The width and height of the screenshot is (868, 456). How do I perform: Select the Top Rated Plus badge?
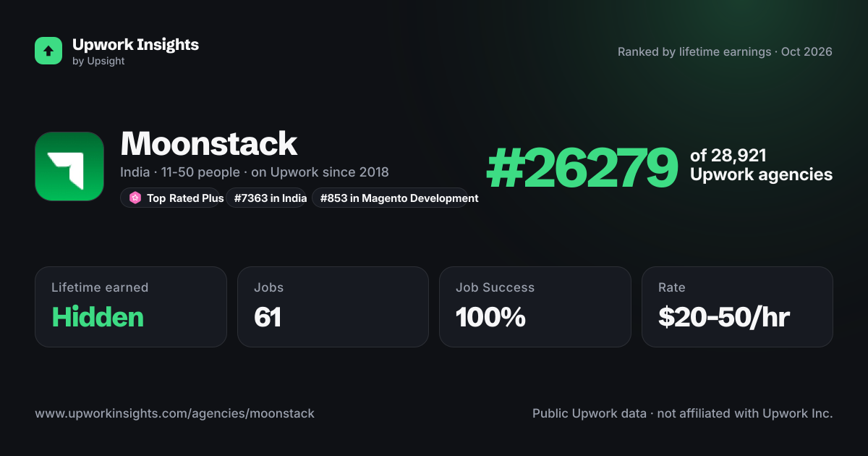coord(170,198)
